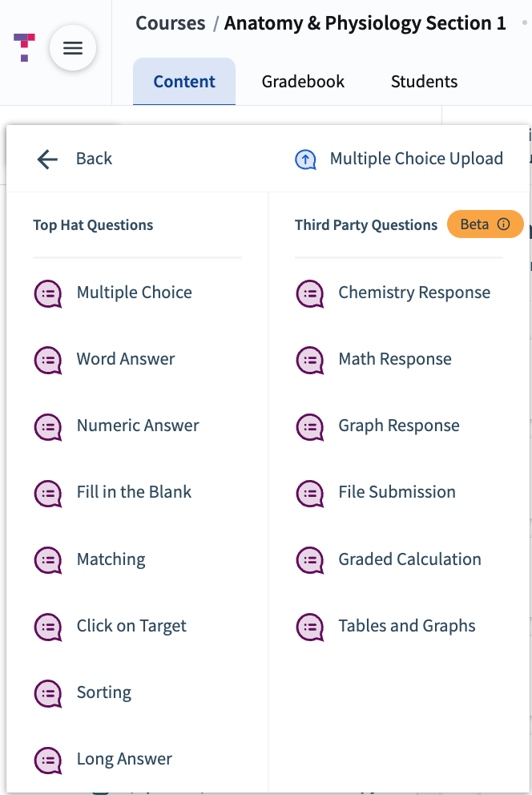Viewport: 532px width, 795px height.
Task: Click the back arrow icon
Action: (47, 159)
